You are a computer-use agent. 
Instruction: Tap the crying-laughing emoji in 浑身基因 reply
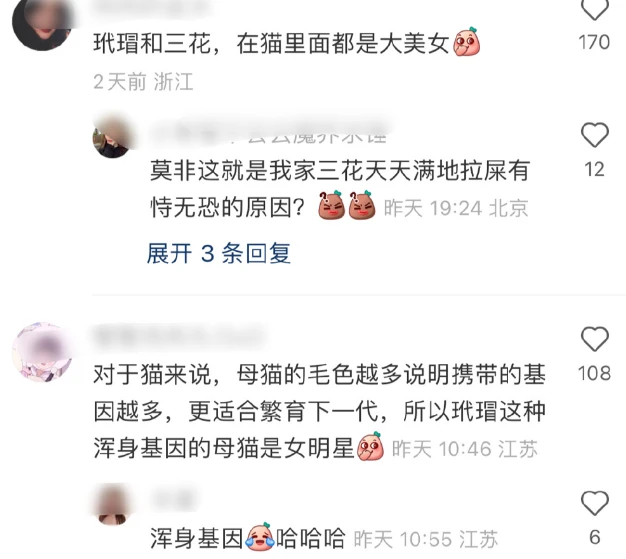click(260, 537)
